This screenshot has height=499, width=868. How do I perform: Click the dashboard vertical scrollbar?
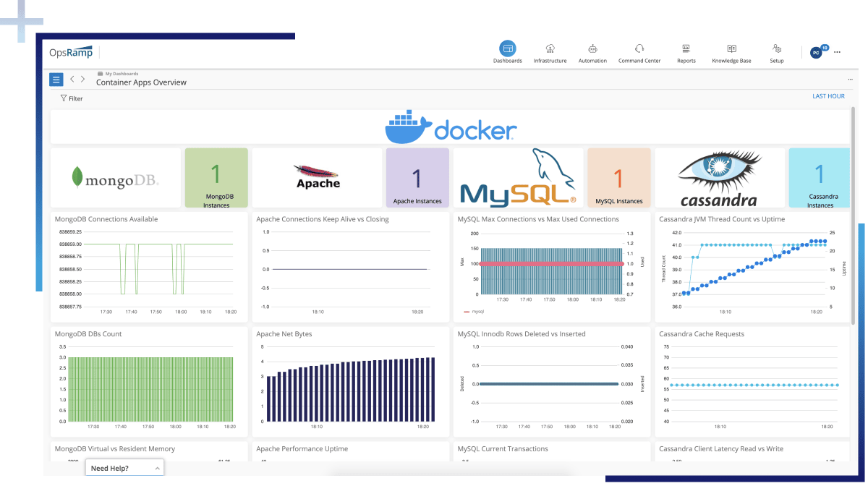click(x=854, y=216)
